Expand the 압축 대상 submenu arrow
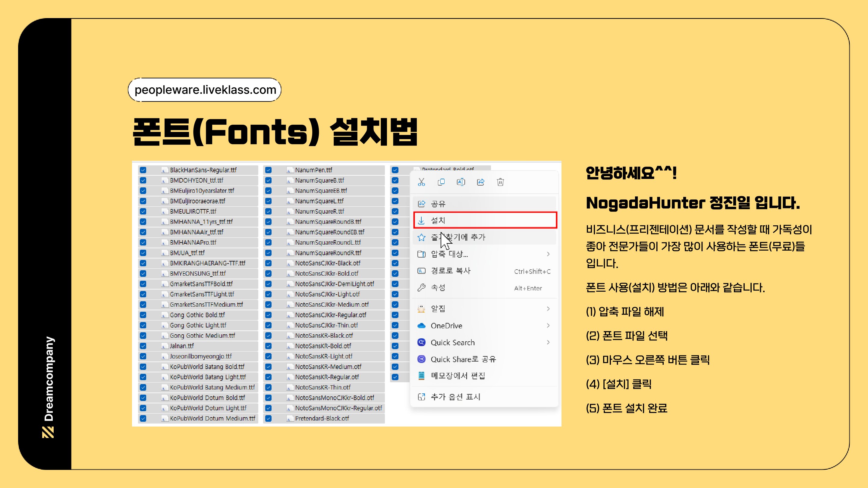Viewport: 868px width, 488px height. (548, 254)
